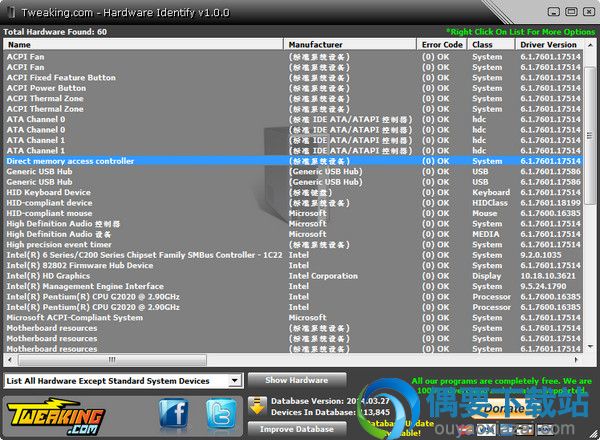Click the Improve Database button
600x440 pixels.
tap(297, 429)
